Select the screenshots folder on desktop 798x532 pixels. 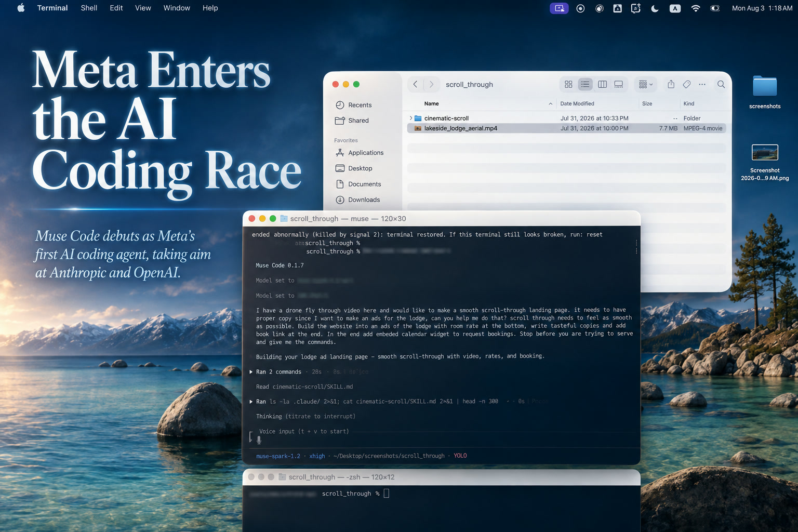pos(765,92)
